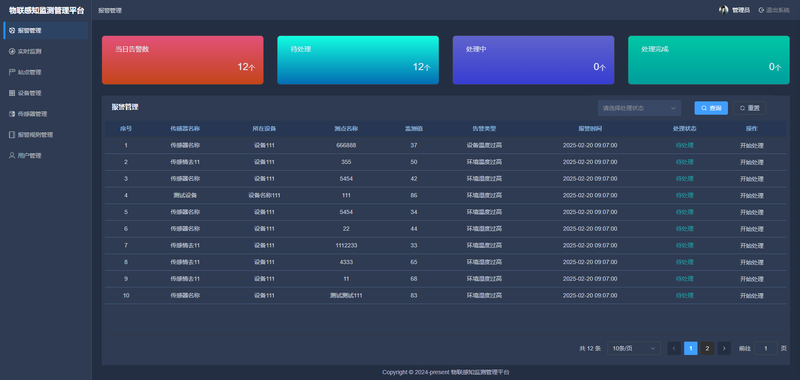Click the 设备管理 grid icon in sidebar
The height and width of the screenshot is (380, 800).
(12, 93)
